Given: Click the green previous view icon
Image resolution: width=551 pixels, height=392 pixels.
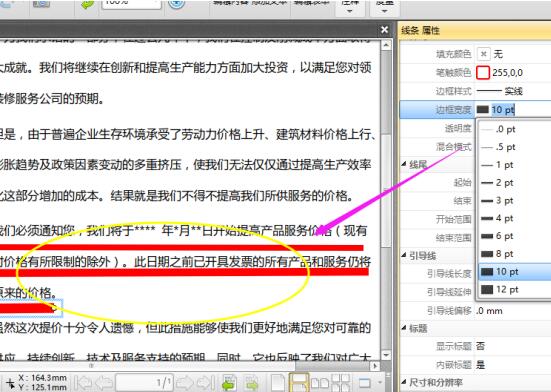Looking at the screenshot, I should (229, 383).
